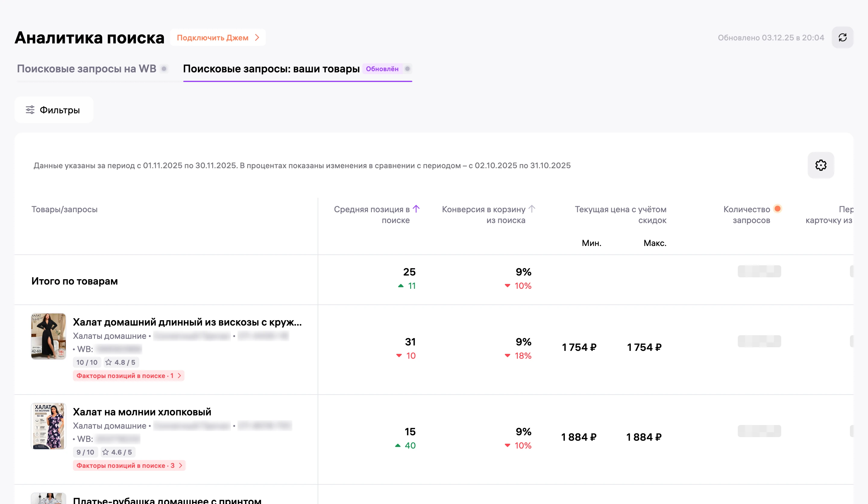Expand Факторы позиций в поиске · 3
The width and height of the screenshot is (868, 504).
coord(129,466)
